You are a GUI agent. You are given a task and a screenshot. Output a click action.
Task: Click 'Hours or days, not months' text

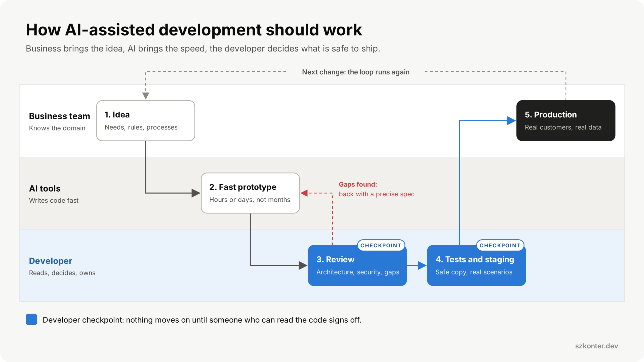(x=250, y=200)
